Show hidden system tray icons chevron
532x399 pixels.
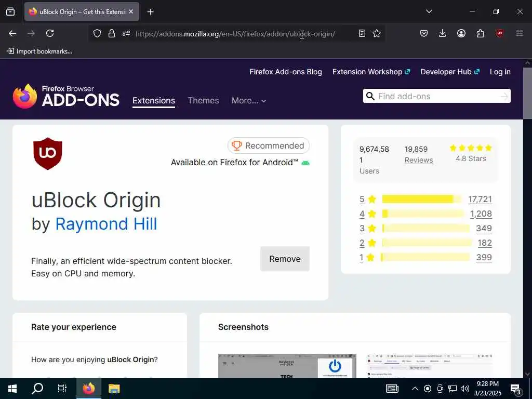click(415, 389)
